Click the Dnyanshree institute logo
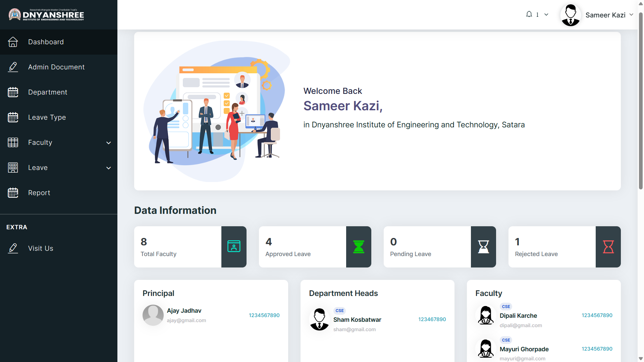 pyautogui.click(x=46, y=15)
